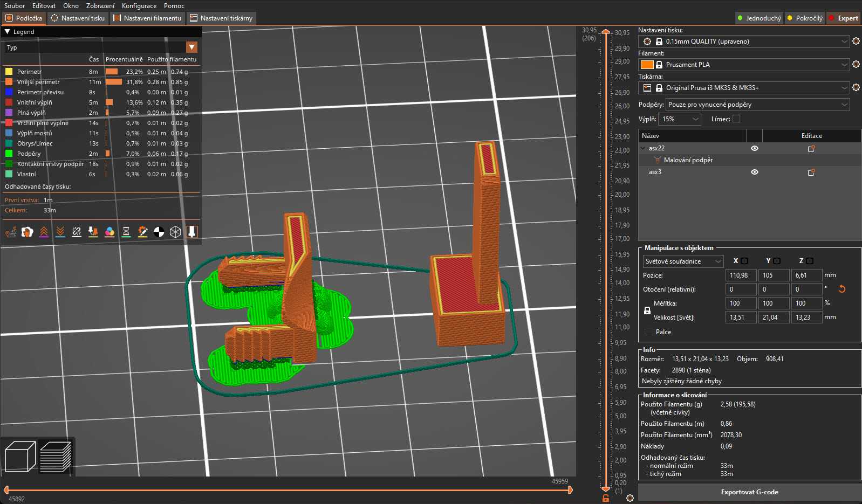Switch to 3D editor view cube icon
The image size is (862, 504).
20,457
